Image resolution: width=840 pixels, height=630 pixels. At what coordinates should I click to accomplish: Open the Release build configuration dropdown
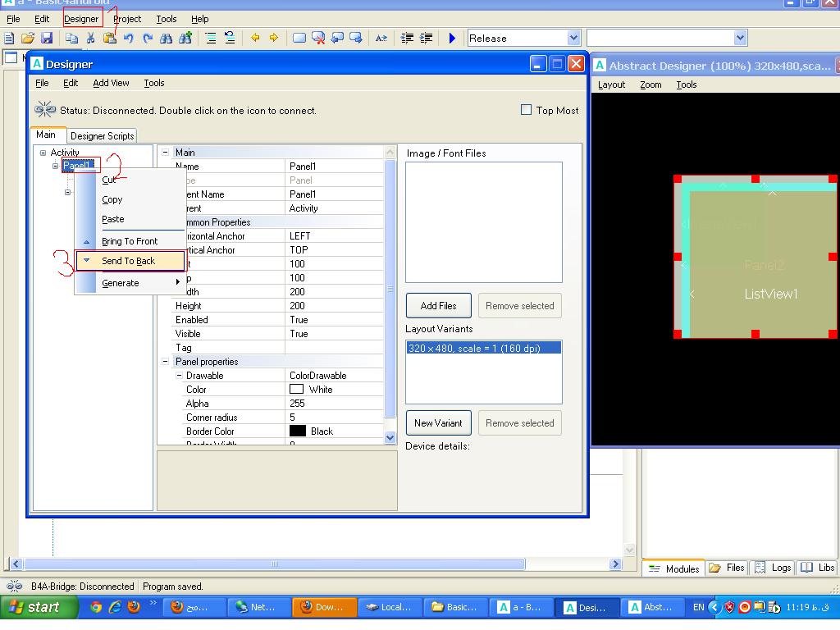click(573, 38)
